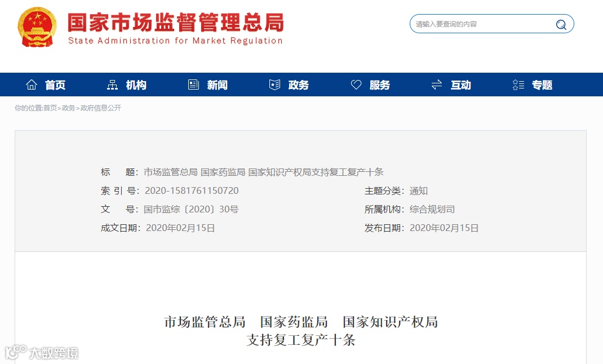603x364 pixels.
Task: Click the newspaper icon beside 新闻
Action: [x=193, y=85]
